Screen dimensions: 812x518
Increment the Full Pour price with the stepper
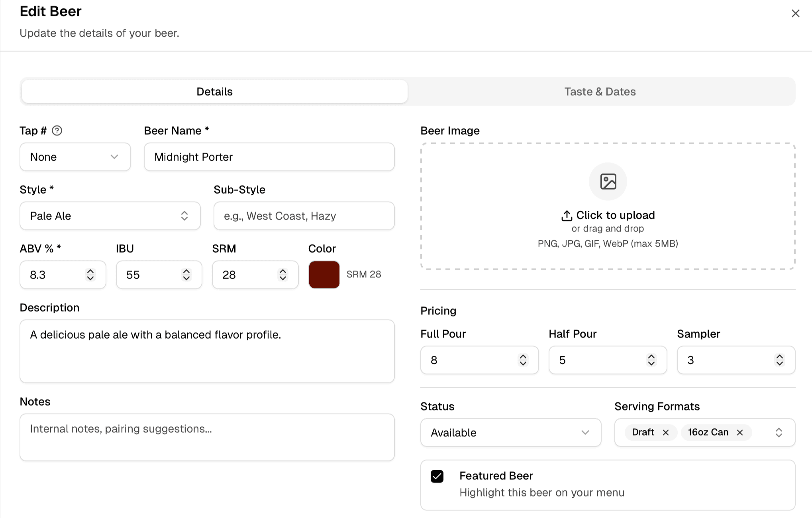point(524,357)
